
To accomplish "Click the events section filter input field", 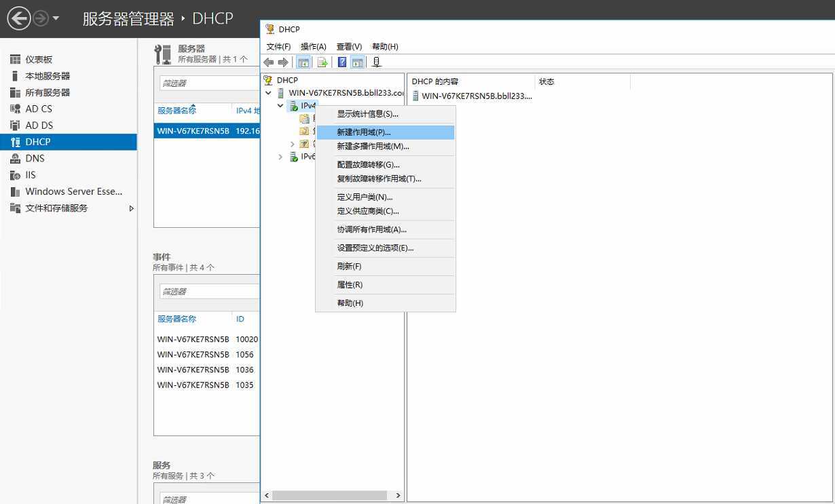I will pyautogui.click(x=210, y=291).
